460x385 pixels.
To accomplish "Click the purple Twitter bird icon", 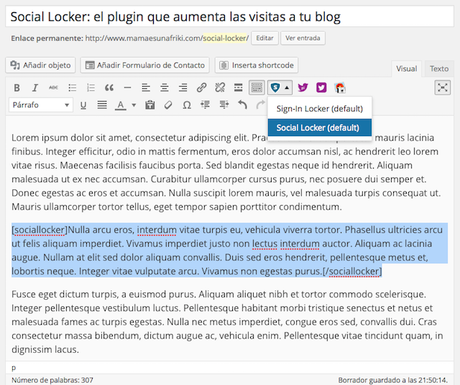I will 303,88.
